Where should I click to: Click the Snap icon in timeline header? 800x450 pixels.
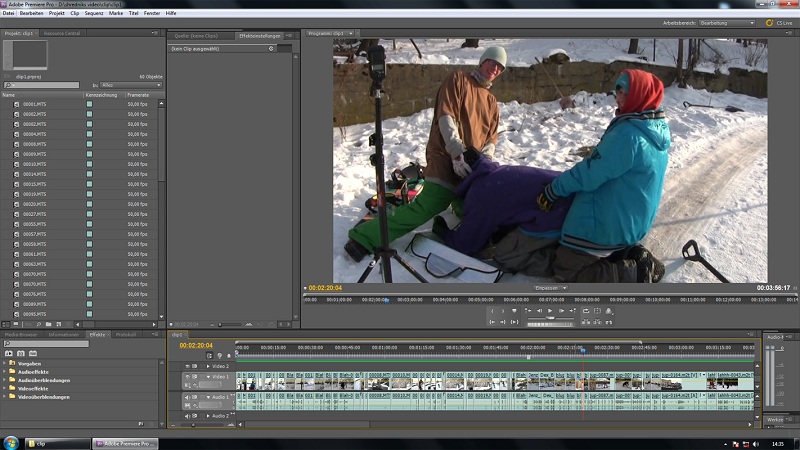tap(210, 355)
